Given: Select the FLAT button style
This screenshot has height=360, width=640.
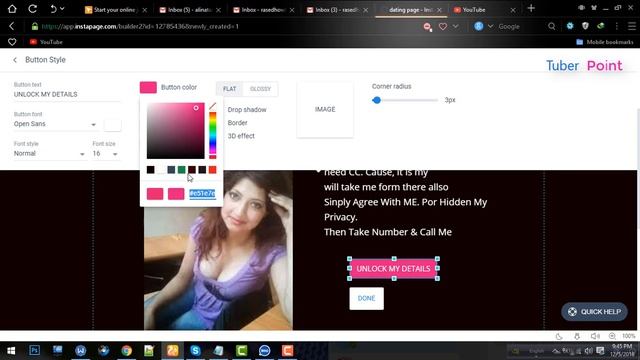Looking at the screenshot, I should point(229,89).
